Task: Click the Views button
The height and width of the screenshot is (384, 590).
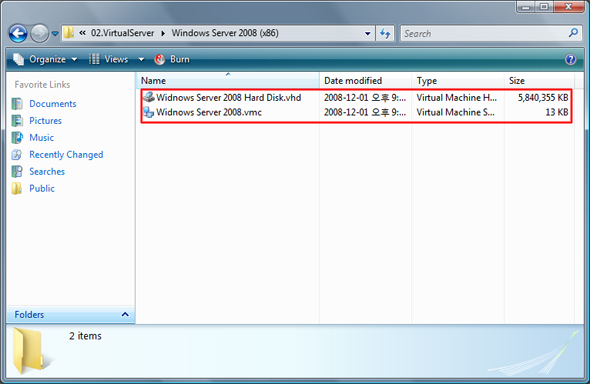Action: point(109,59)
